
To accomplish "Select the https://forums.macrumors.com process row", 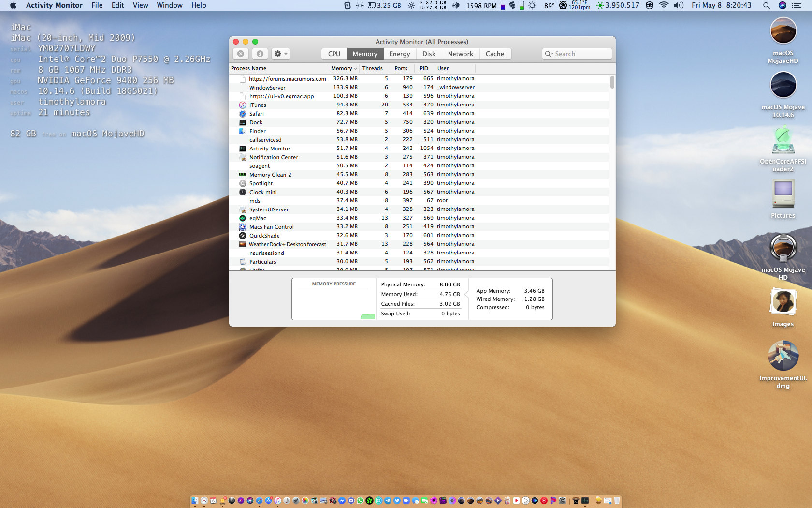I will coord(419,79).
